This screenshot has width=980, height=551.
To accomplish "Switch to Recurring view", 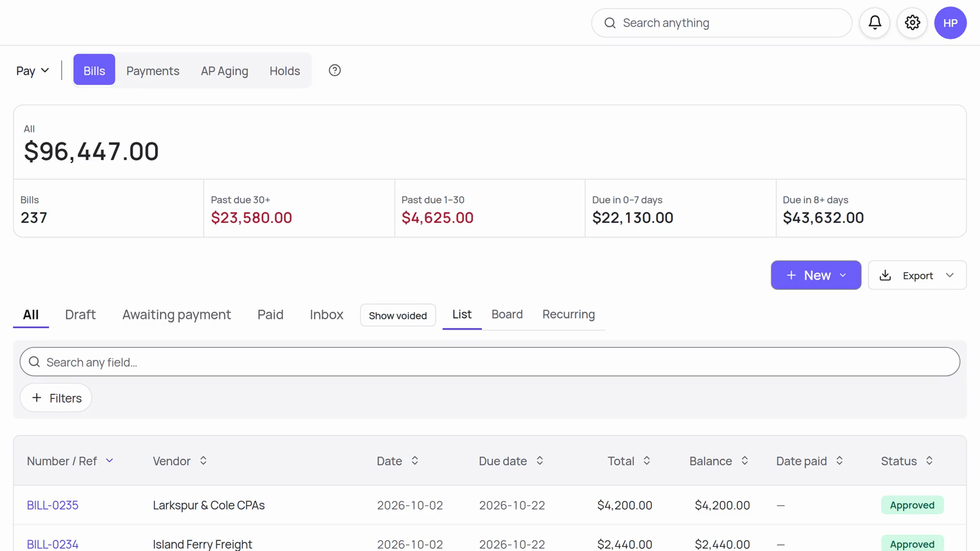I will tap(568, 314).
